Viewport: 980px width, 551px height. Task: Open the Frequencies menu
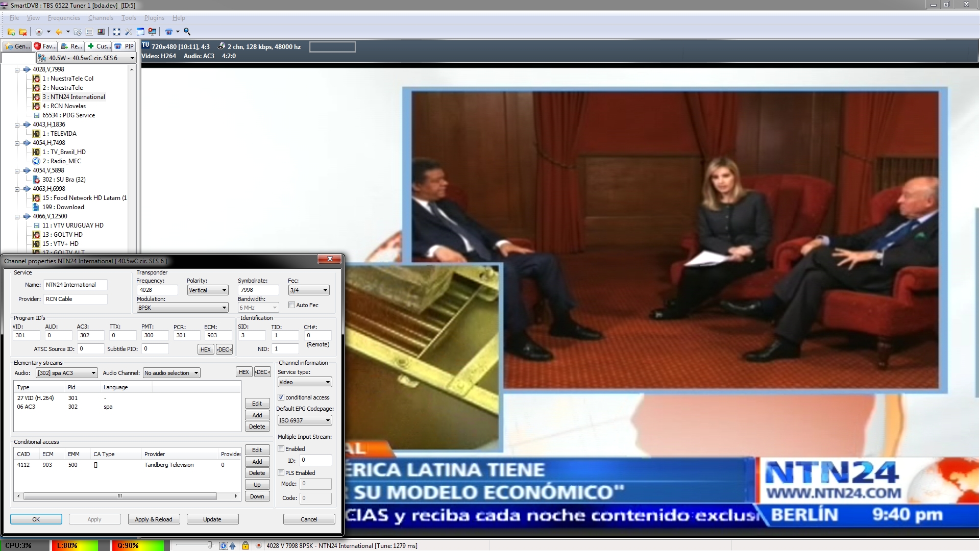[x=64, y=18]
